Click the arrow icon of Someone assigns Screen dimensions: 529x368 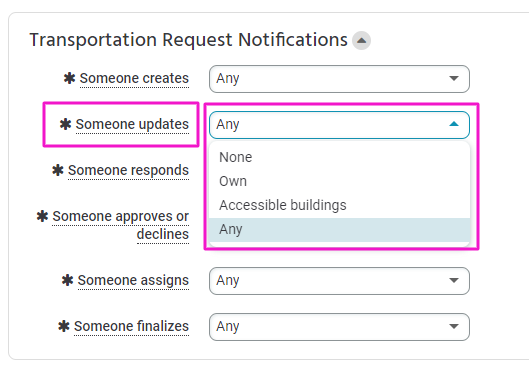click(454, 280)
